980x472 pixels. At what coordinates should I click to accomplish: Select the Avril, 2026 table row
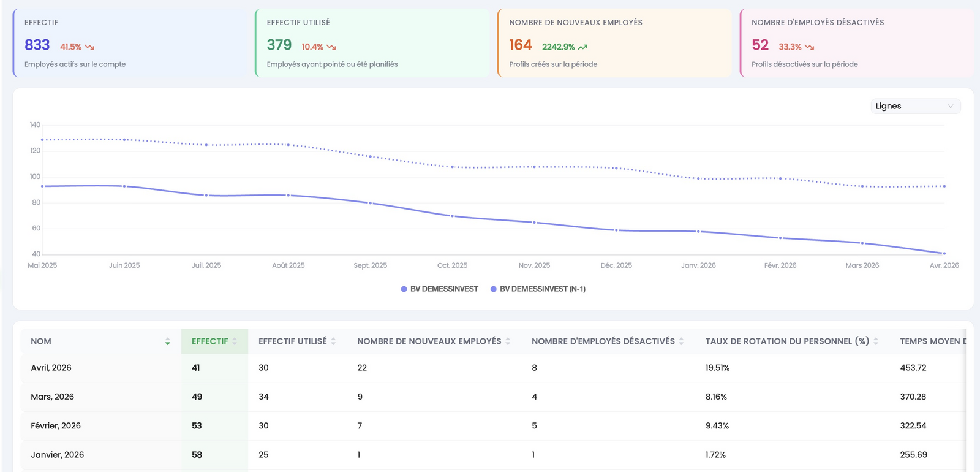493,368
